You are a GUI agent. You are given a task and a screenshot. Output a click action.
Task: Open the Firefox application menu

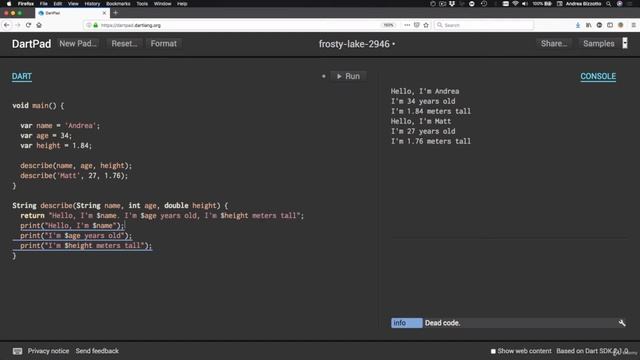(x=26, y=4)
